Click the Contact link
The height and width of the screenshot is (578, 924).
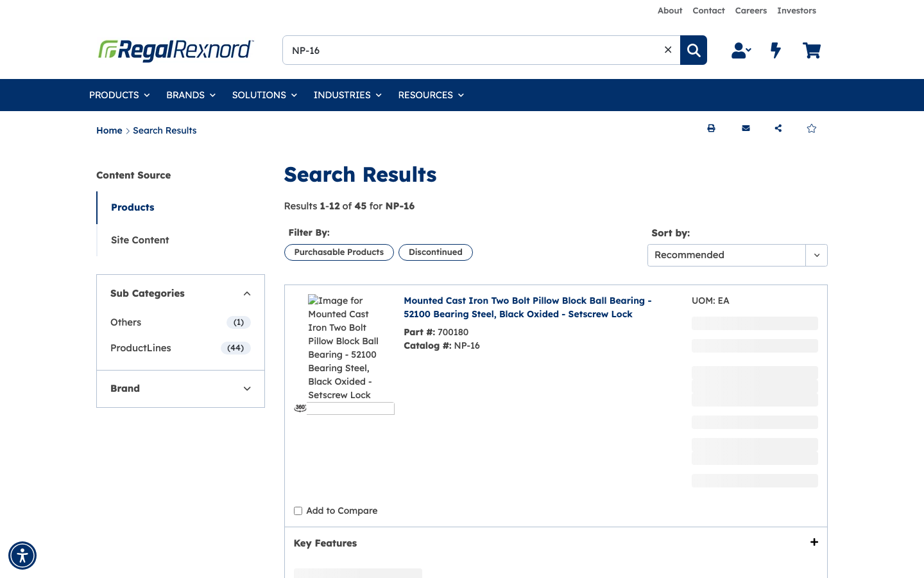708,11
